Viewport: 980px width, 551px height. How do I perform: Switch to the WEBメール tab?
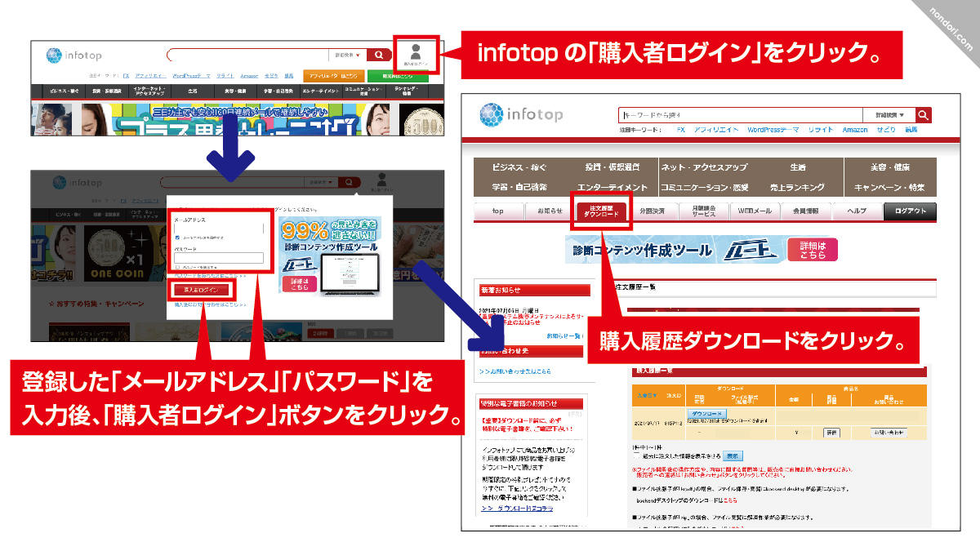(x=755, y=211)
